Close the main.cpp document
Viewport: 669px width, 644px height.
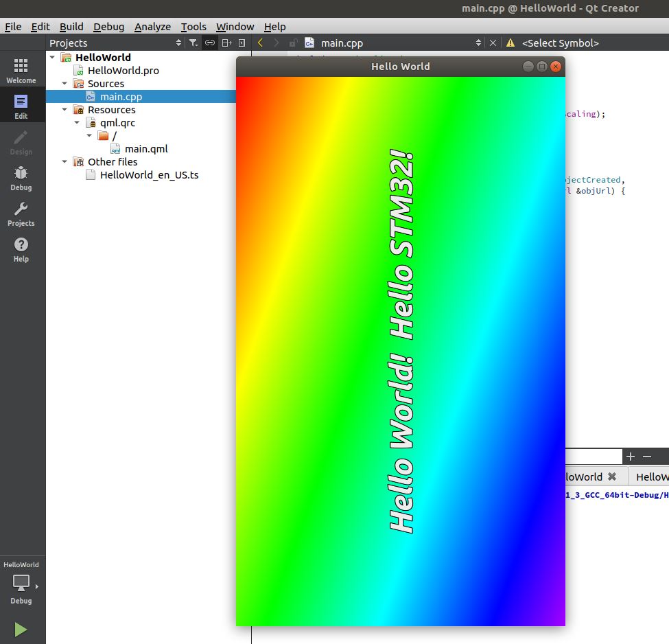(493, 43)
